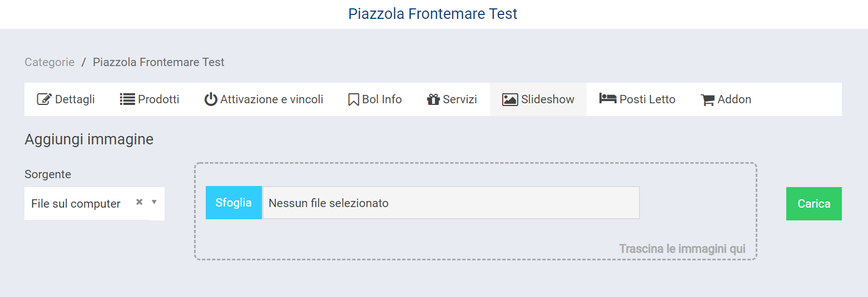Switch to the Prodotti tab label
This screenshot has height=297, width=868.
(x=158, y=99)
